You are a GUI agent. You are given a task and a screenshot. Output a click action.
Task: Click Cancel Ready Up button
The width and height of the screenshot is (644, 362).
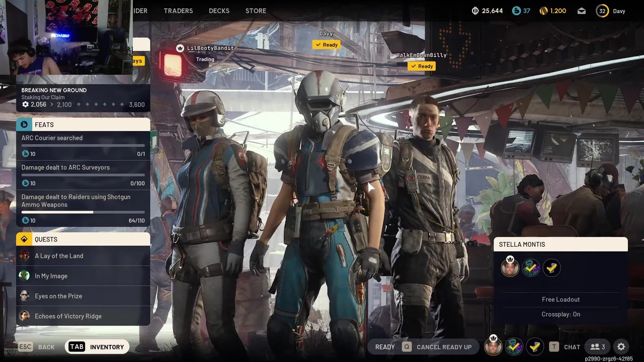436,347
